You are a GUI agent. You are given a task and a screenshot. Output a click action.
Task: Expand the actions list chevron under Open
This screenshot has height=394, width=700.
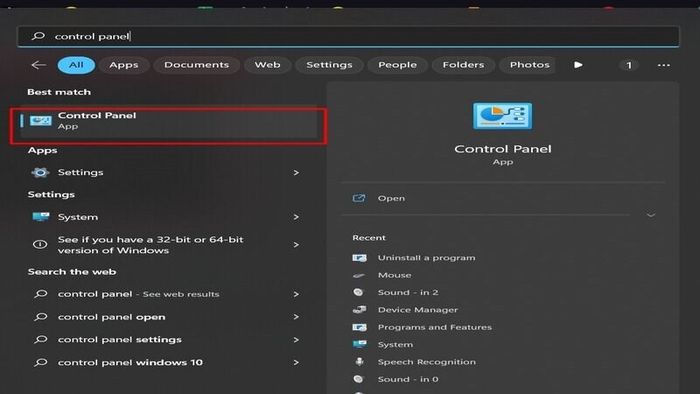click(651, 215)
